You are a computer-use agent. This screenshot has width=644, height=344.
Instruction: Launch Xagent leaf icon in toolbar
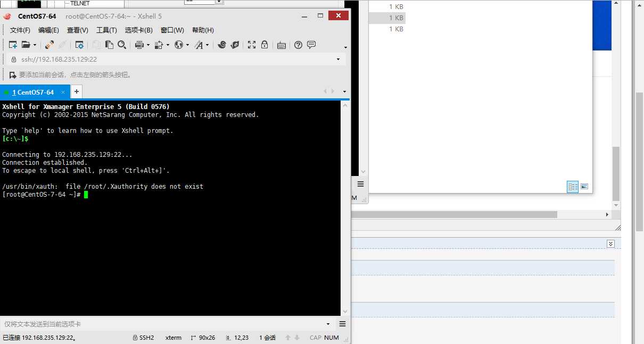point(235,45)
